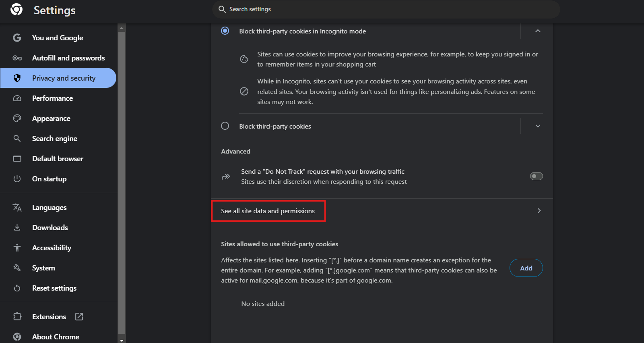Collapse the Incognito cookies description chevron
This screenshot has width=644, height=343.
538,31
